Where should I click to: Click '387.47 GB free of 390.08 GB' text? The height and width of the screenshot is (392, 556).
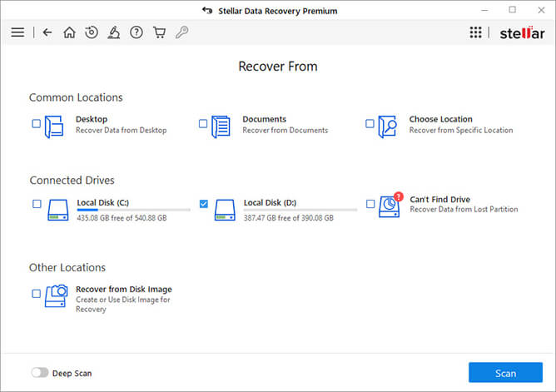point(288,217)
